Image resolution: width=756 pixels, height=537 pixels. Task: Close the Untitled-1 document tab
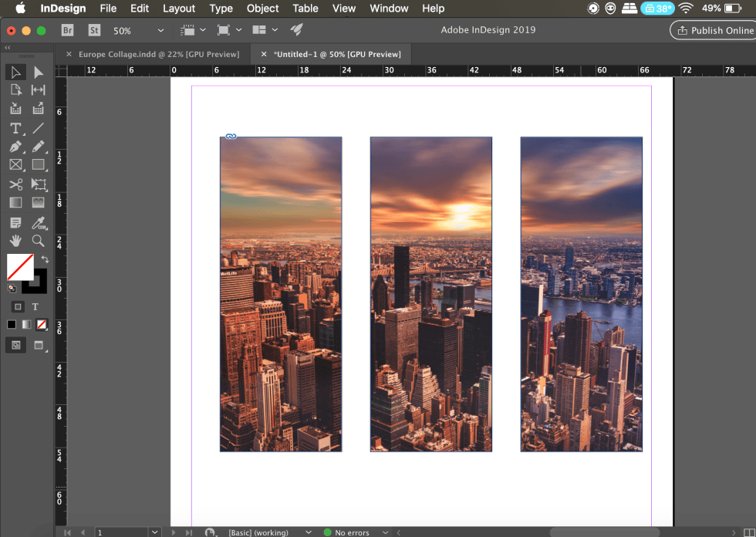pyautogui.click(x=264, y=55)
